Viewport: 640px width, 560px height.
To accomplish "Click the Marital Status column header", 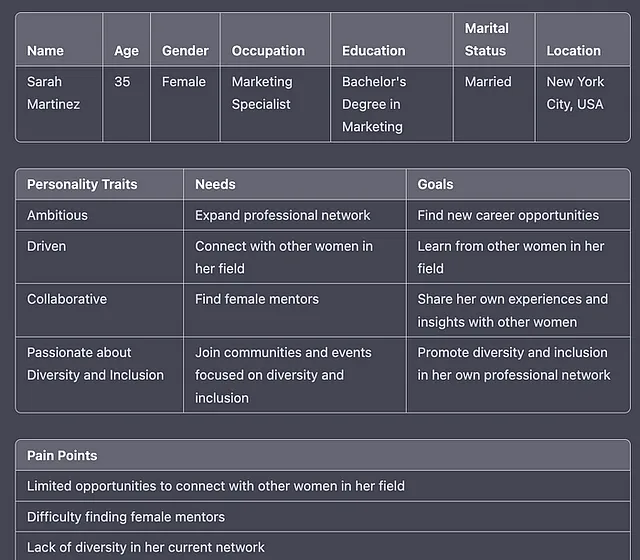I will [x=494, y=39].
